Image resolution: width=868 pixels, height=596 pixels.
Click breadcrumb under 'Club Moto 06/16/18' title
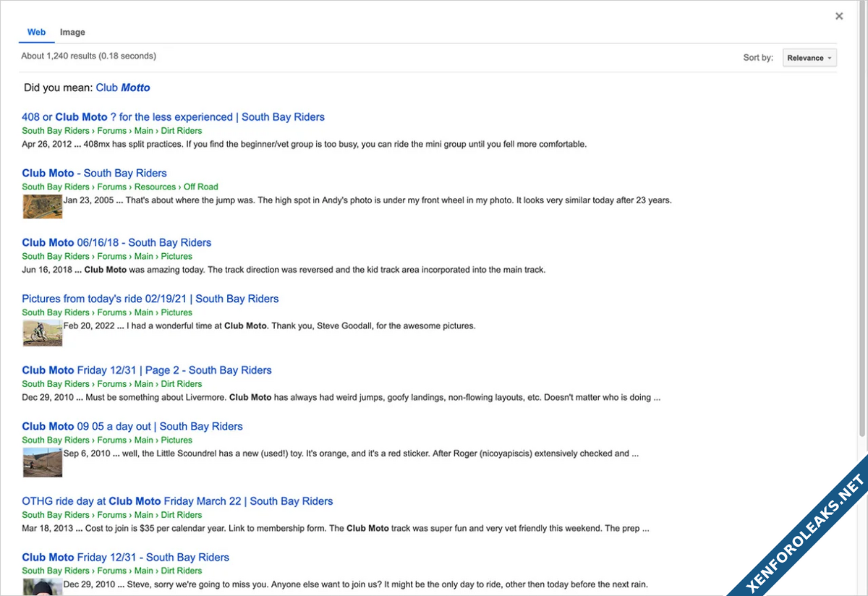tap(106, 256)
